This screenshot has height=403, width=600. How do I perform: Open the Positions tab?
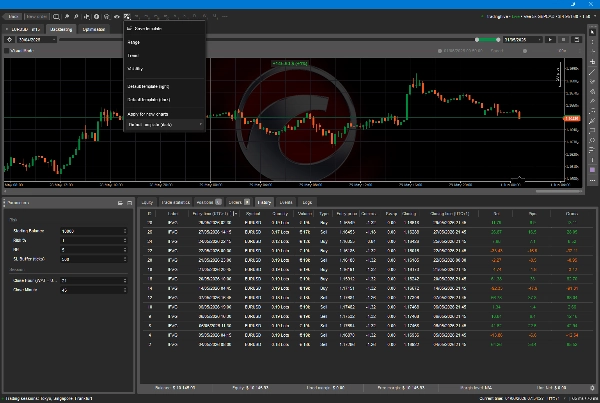coord(209,202)
